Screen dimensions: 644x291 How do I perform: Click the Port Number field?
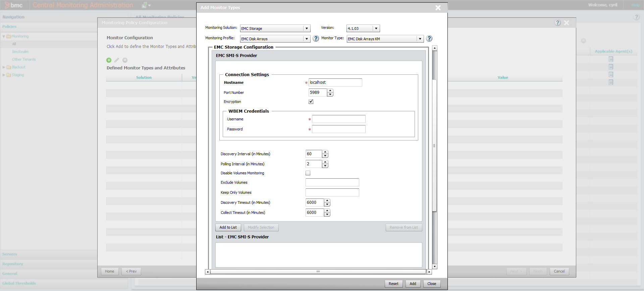pos(318,93)
